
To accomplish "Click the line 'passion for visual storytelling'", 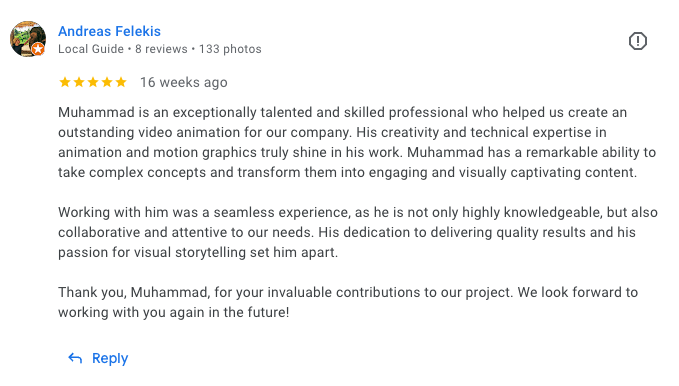I will click(198, 253).
